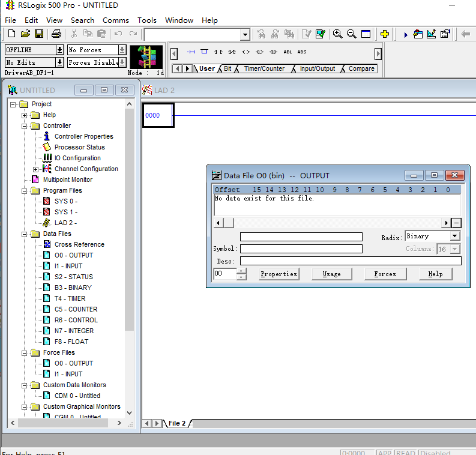The image size is (476, 455).
Task: Click the Zoom Out magnifier icon
Action: (351, 34)
